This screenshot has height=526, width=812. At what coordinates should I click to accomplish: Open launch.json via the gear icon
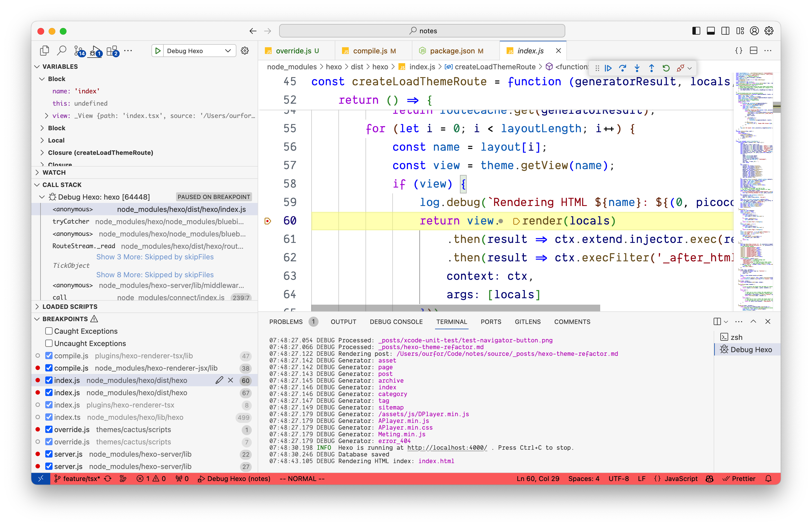244,51
